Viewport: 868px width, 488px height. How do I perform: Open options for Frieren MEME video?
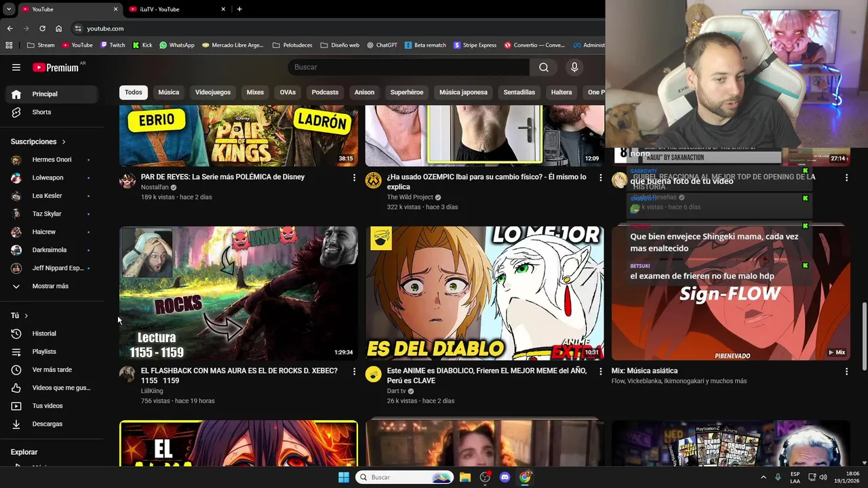600,371
